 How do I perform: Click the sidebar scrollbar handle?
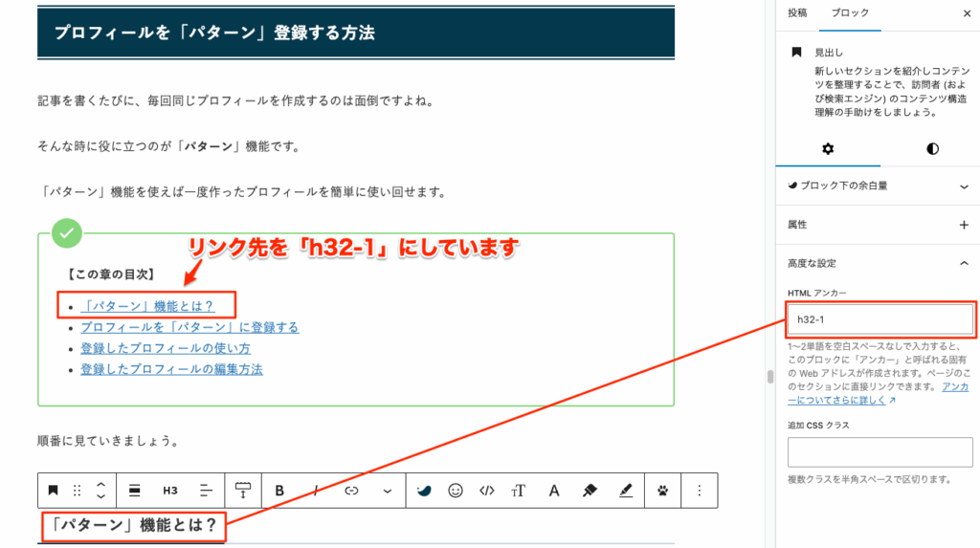point(770,377)
